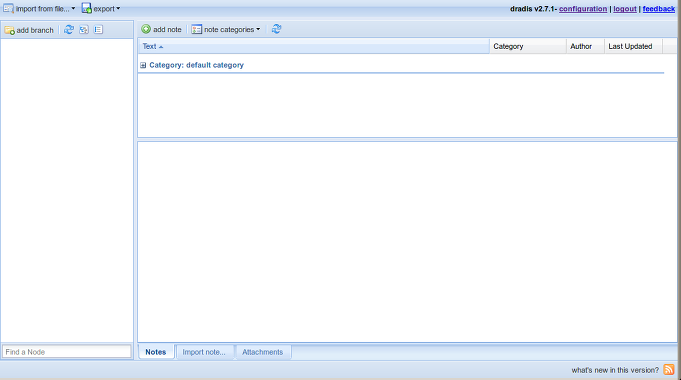Click the add branch folder icon
The height and width of the screenshot is (380, 681).
pyautogui.click(x=10, y=30)
